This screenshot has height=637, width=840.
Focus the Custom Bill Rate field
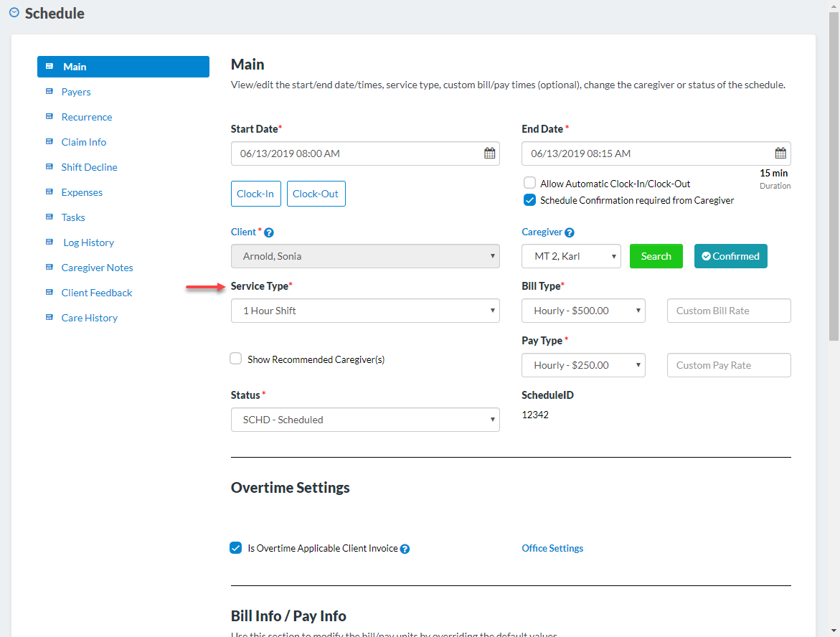coord(729,311)
